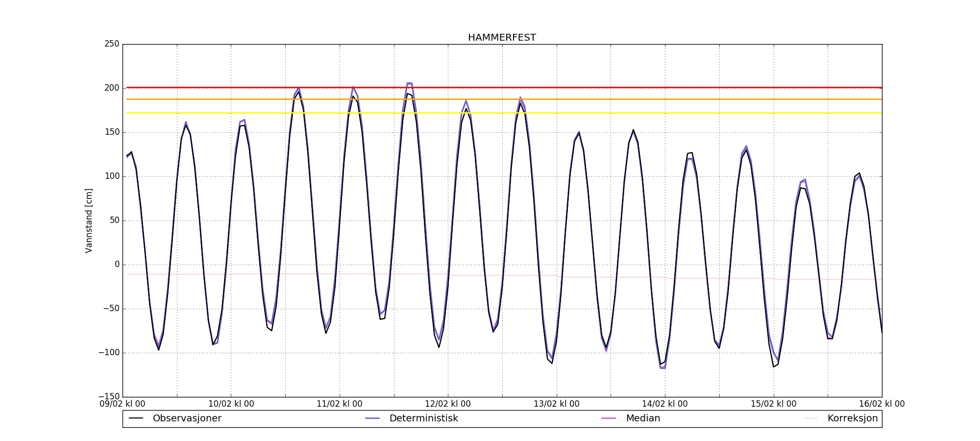This screenshot has height=441, width=980.
Task: Click the 10/02 kl 00 date tick label
Action: (x=231, y=404)
